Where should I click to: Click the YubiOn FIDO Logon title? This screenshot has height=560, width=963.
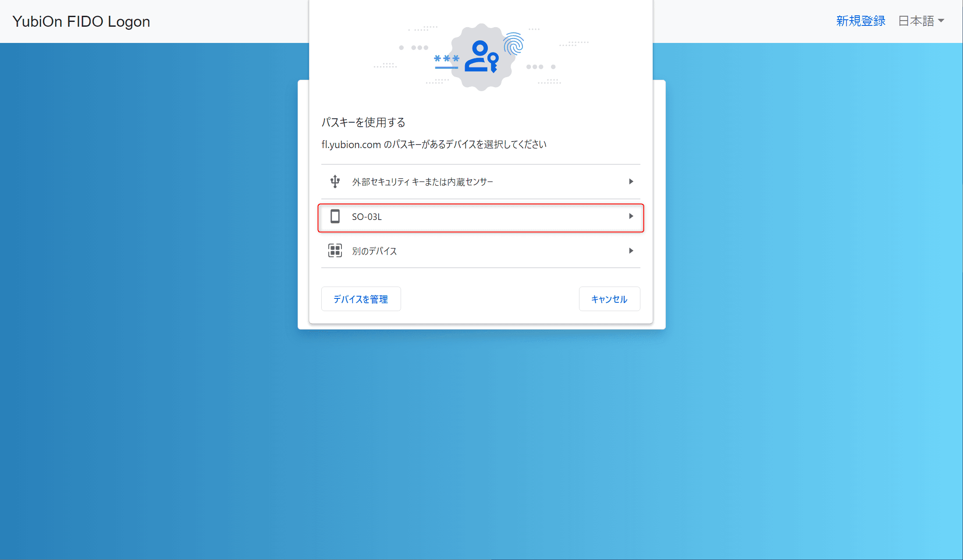81,21
